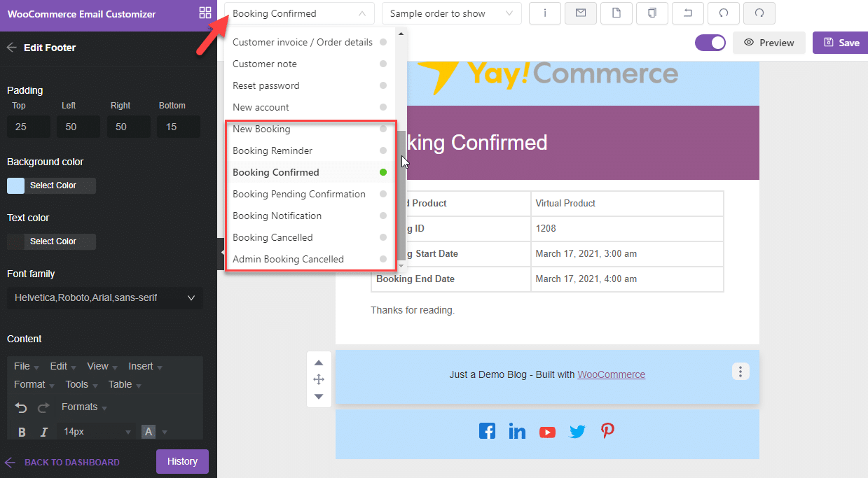The width and height of the screenshot is (868, 478).
Task: Click the copy template icon
Action: point(652,13)
